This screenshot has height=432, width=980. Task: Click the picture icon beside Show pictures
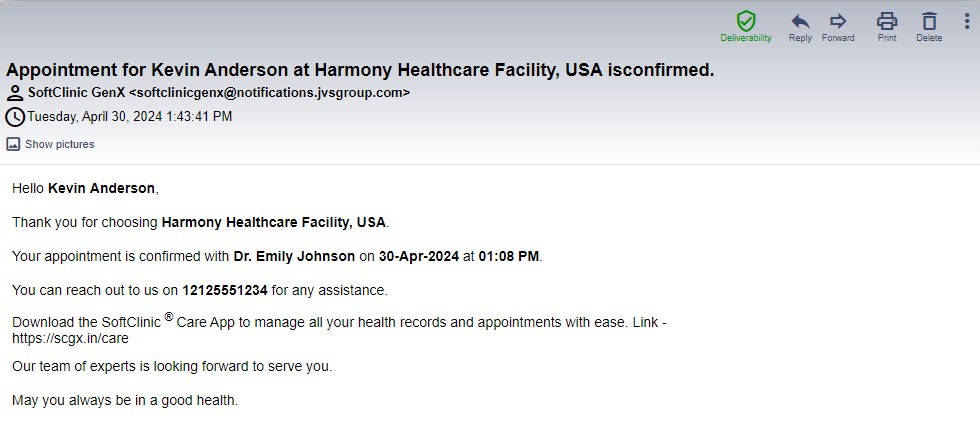click(x=13, y=144)
